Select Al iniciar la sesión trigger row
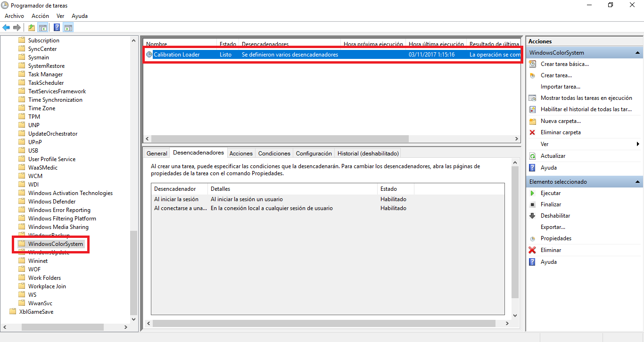Screen dimensions: 644x342 328,199
